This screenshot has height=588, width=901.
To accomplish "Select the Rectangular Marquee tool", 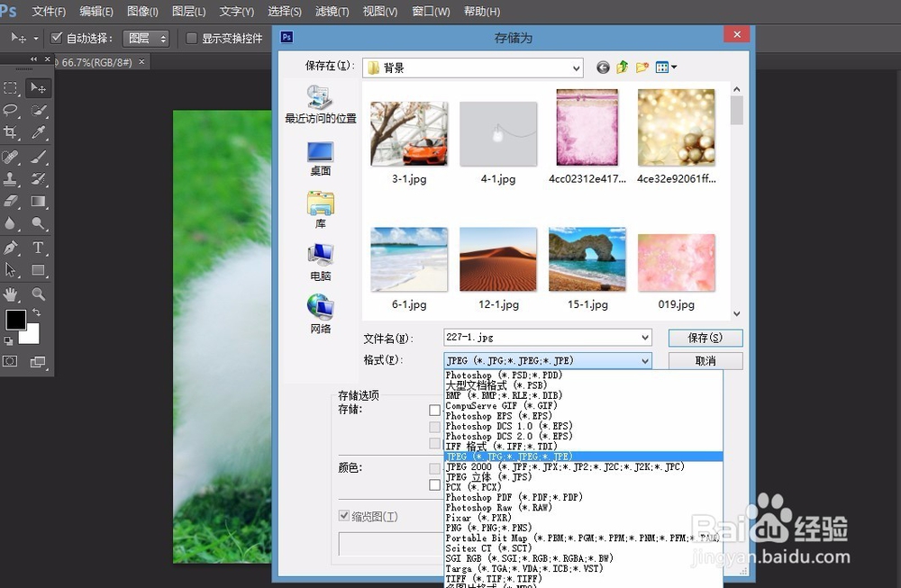I will [10, 88].
